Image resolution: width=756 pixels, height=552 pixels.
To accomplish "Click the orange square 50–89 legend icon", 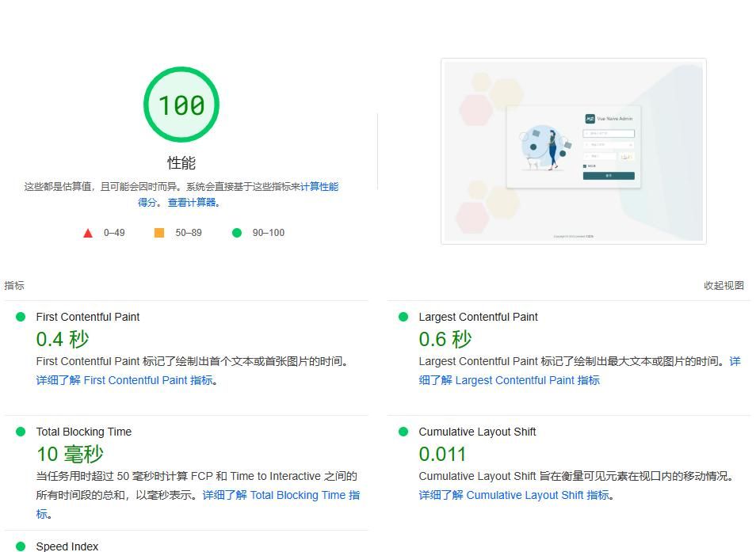I will coord(158,232).
